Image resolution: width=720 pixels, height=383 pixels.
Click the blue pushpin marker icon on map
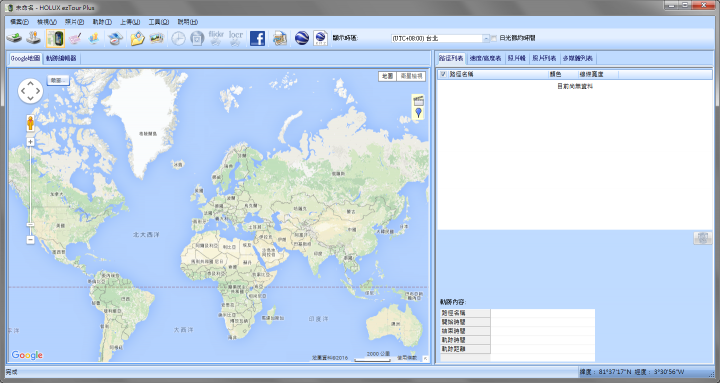click(x=418, y=113)
